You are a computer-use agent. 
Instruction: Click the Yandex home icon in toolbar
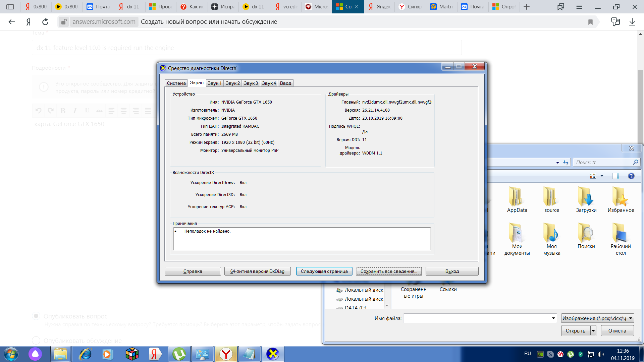tap(29, 22)
